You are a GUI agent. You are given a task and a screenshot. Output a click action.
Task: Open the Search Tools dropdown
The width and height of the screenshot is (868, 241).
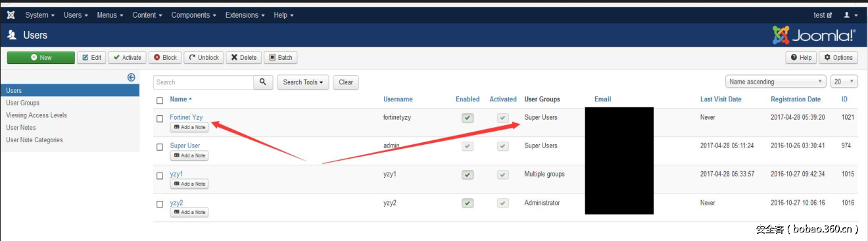[303, 82]
